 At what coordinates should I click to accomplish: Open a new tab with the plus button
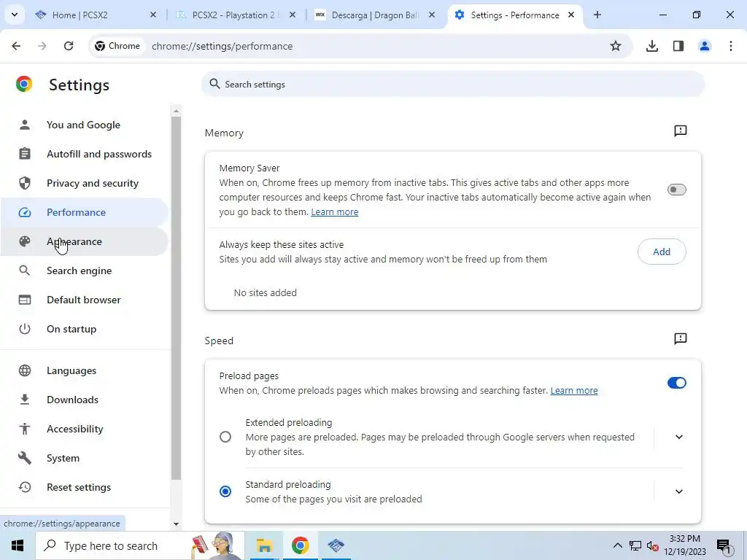[x=597, y=15]
